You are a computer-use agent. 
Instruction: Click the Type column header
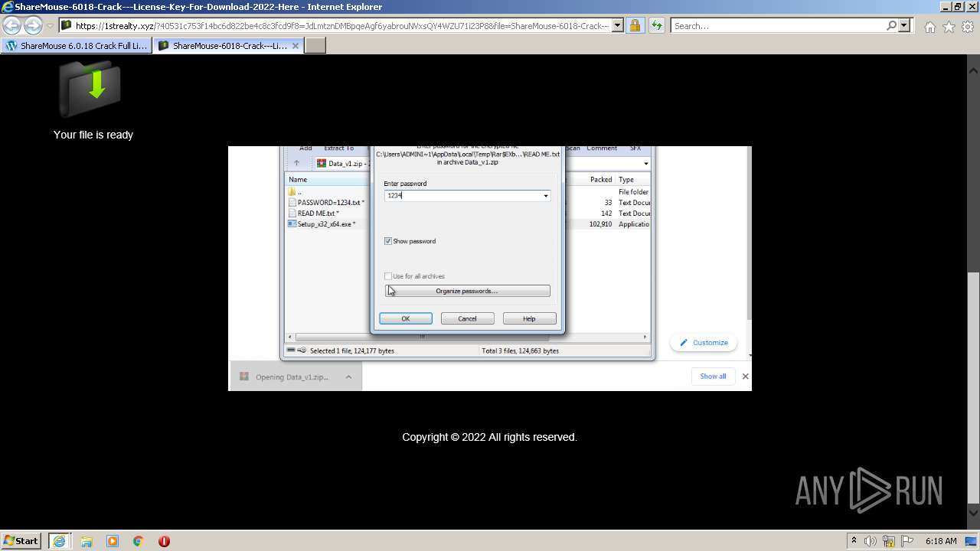click(626, 180)
